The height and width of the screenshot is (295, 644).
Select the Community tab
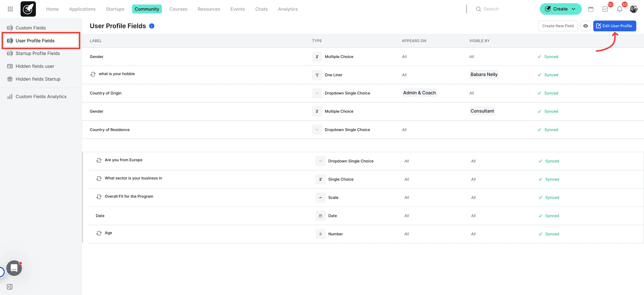pyautogui.click(x=147, y=9)
